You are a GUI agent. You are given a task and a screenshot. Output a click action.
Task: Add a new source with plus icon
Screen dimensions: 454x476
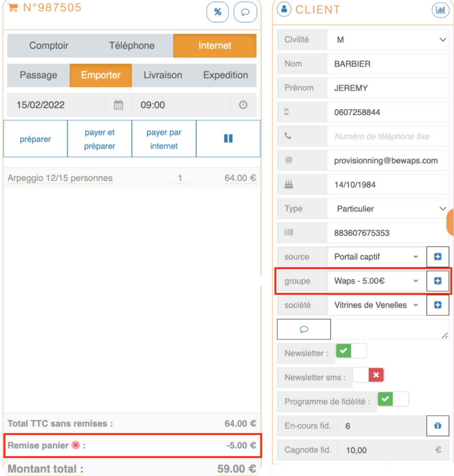coord(437,257)
